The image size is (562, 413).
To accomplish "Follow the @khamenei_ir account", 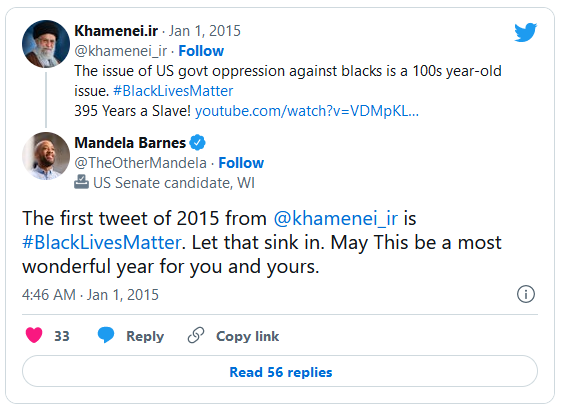I will 201,51.
